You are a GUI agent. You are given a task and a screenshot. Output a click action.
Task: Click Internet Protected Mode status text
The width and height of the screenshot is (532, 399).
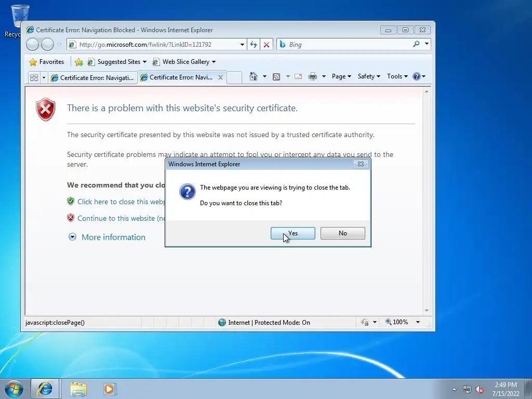(x=269, y=322)
